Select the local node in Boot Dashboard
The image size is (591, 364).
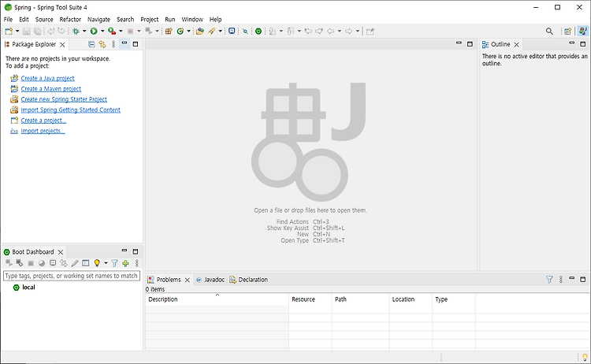click(28, 287)
